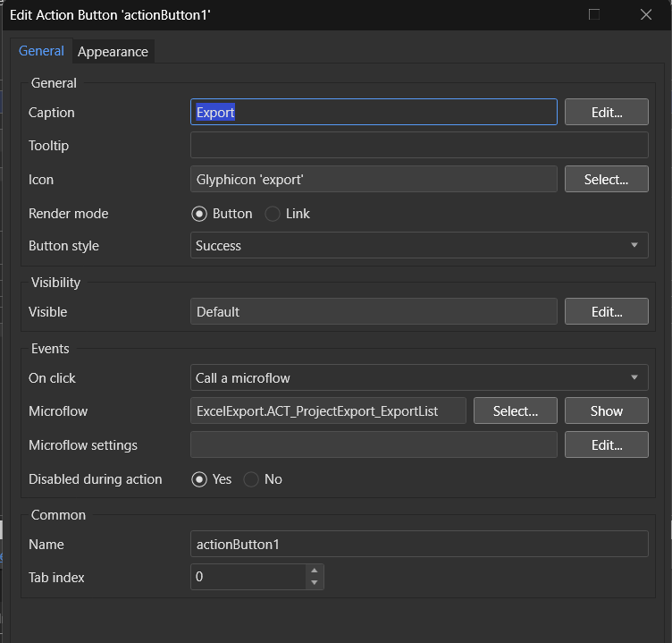
Task: Select the Link render mode radio
Action: tap(273, 214)
